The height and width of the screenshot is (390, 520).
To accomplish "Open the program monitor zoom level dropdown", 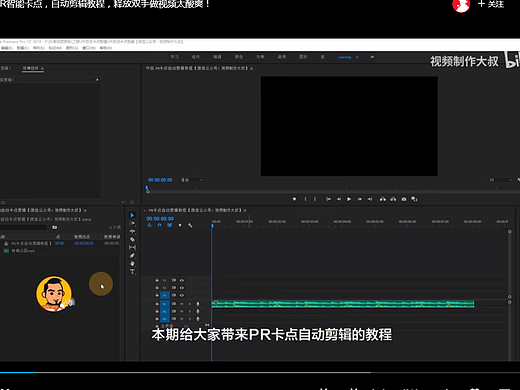I will [x=192, y=180].
